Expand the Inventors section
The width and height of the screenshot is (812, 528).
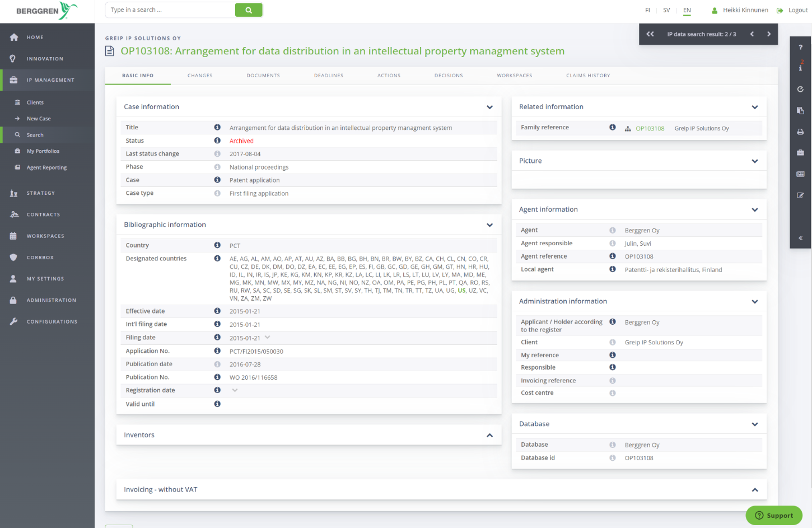coord(489,435)
